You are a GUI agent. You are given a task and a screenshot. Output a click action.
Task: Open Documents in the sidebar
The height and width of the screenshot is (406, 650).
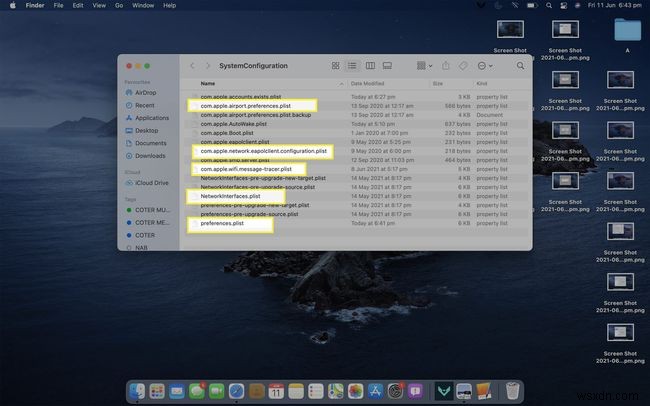[146, 143]
